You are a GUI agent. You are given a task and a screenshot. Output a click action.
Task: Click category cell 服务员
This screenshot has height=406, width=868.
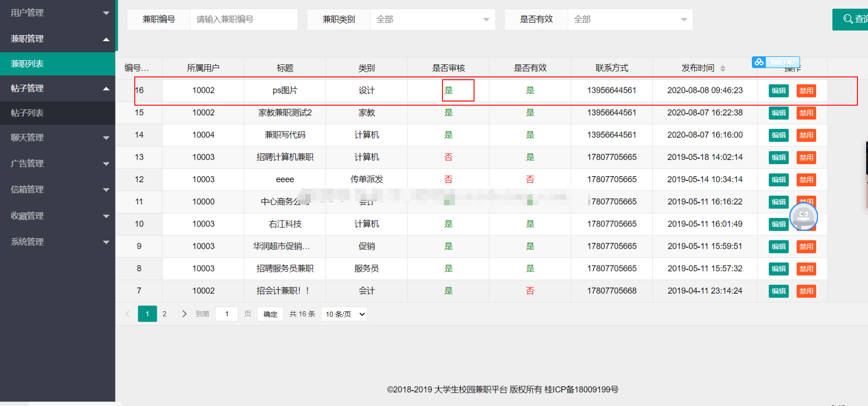tap(367, 268)
